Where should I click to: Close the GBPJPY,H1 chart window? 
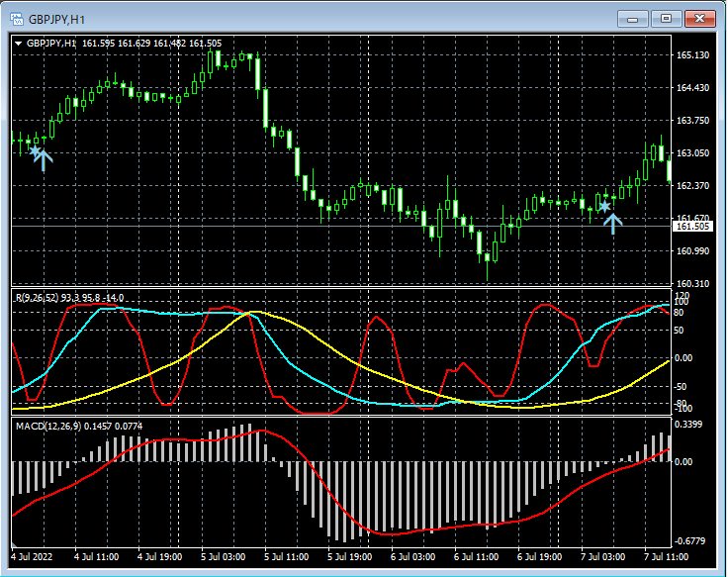pos(700,19)
